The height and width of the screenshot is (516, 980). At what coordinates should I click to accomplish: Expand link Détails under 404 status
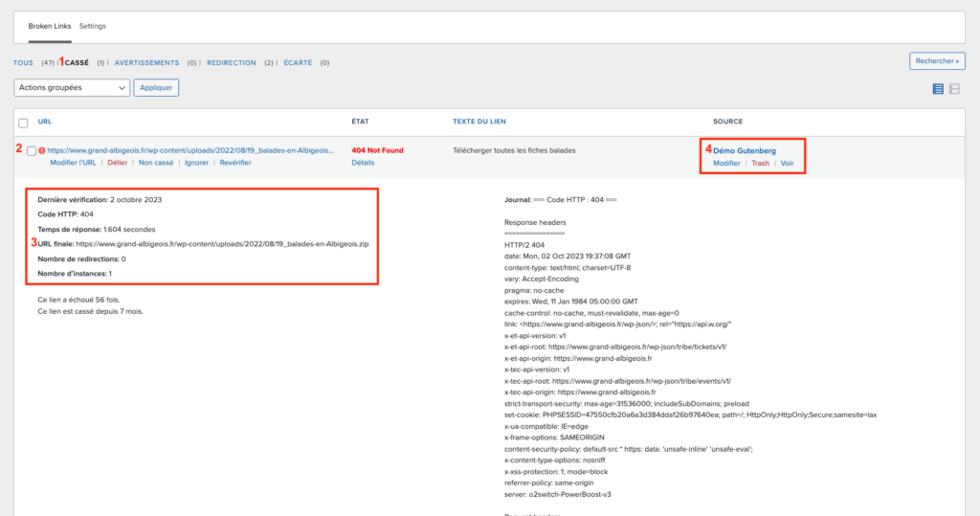coord(363,163)
